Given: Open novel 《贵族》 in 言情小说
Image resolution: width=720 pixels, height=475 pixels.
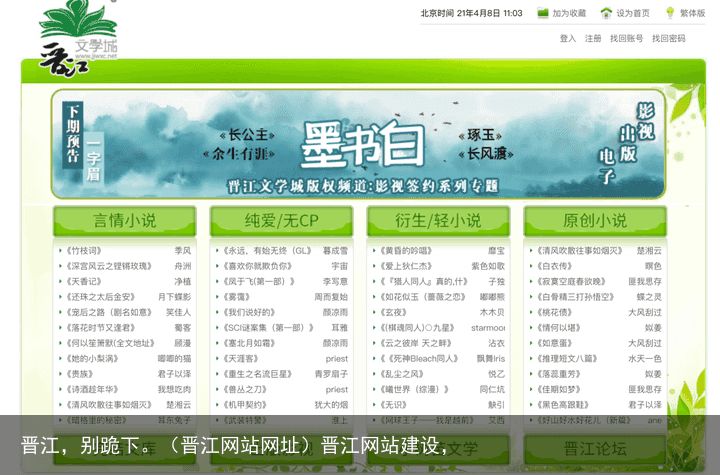Looking at the screenshot, I should pyautogui.click(x=79, y=374).
